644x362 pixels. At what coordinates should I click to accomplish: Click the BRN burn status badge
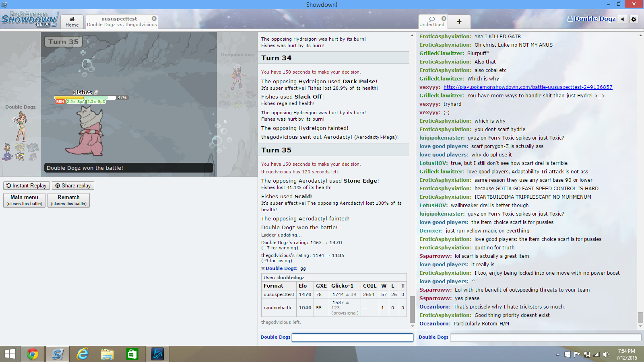coord(60,102)
